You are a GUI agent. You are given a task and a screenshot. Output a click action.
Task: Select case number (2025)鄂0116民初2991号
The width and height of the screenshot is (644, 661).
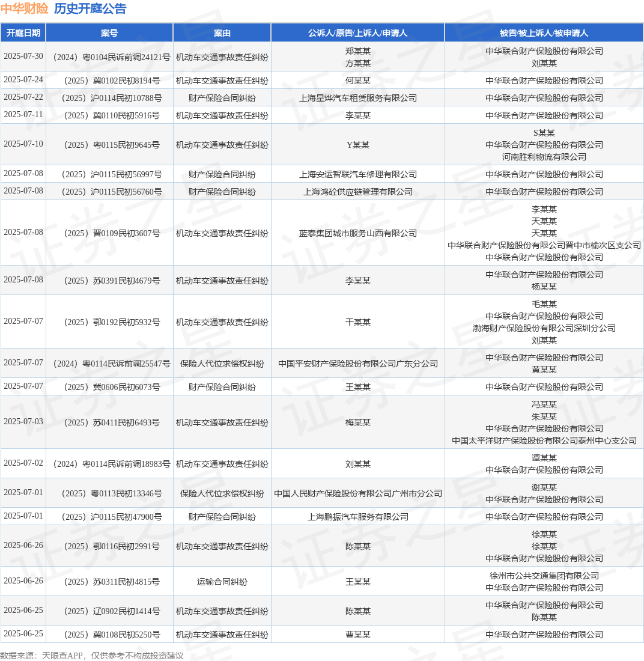109,546
